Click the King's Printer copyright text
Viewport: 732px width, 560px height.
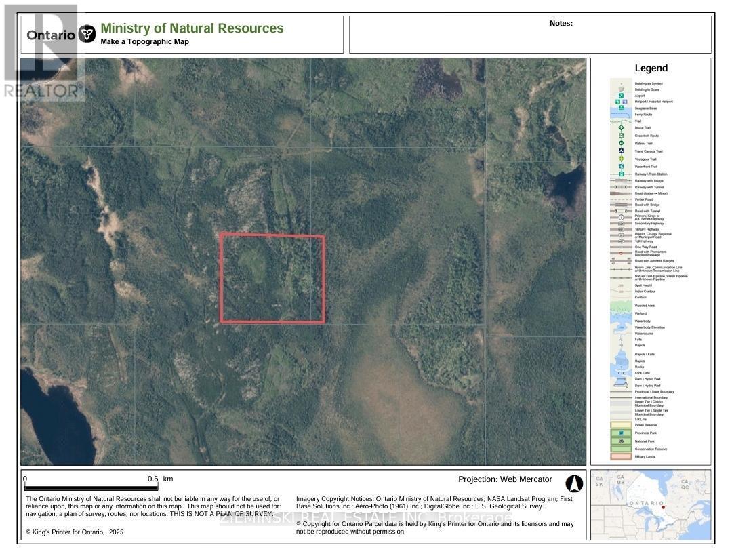(x=72, y=532)
